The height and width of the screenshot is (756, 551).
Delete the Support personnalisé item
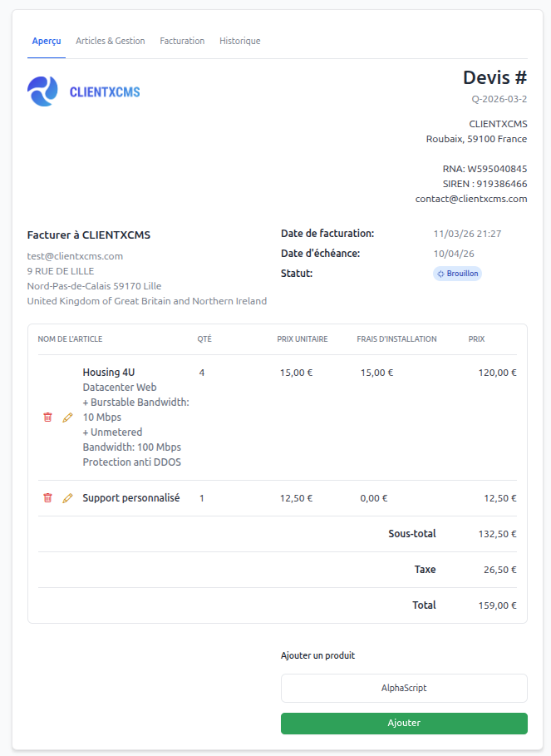coord(47,498)
